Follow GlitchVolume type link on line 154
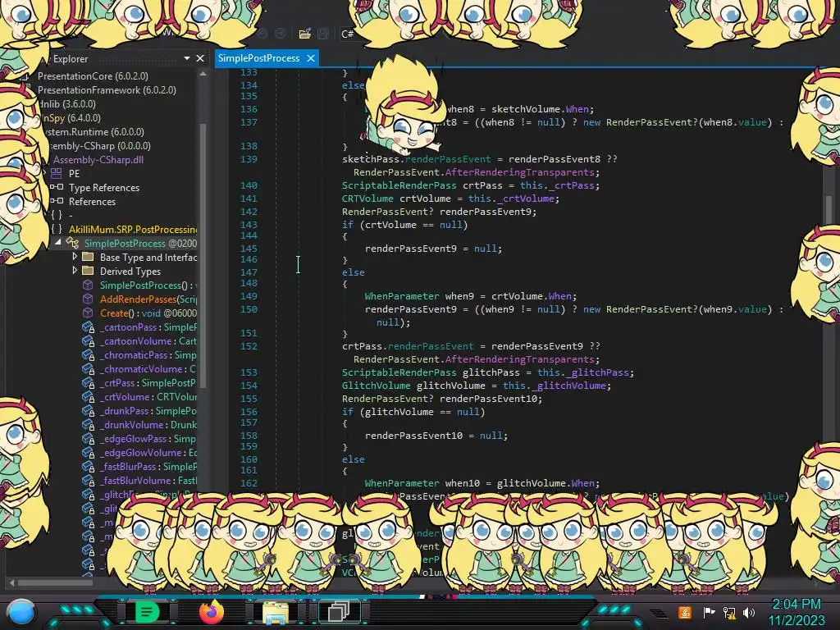Image resolution: width=840 pixels, height=630 pixels. (x=376, y=386)
